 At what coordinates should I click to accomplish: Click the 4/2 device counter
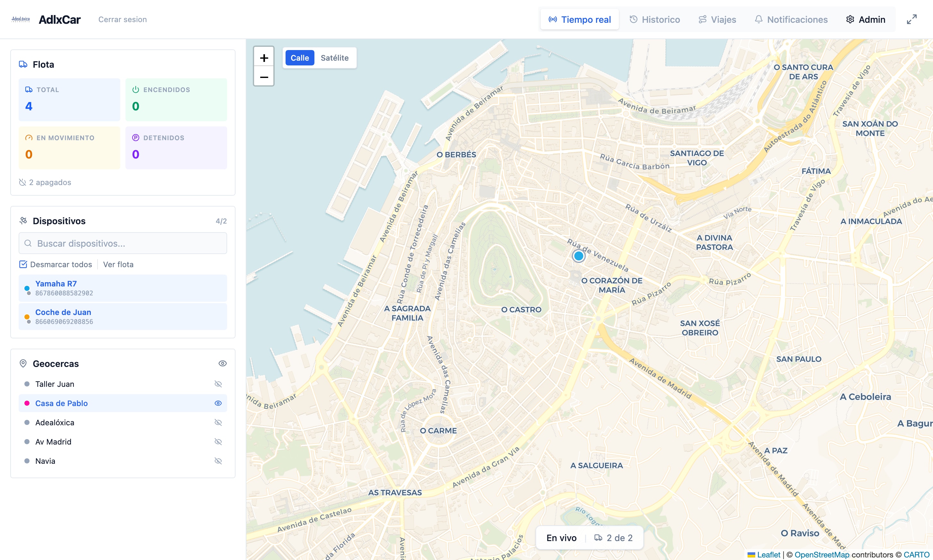[221, 221]
